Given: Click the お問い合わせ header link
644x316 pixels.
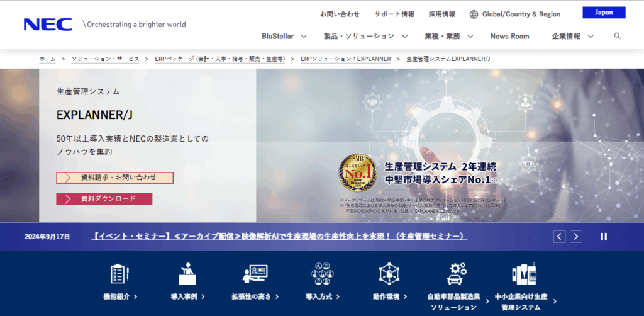Looking at the screenshot, I should 340,14.
